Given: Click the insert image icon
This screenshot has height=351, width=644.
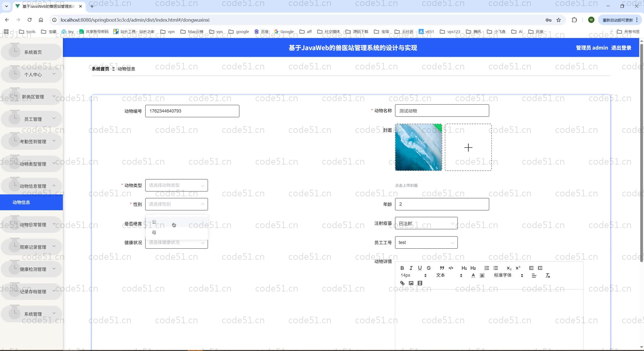Looking at the screenshot, I should click(x=411, y=283).
